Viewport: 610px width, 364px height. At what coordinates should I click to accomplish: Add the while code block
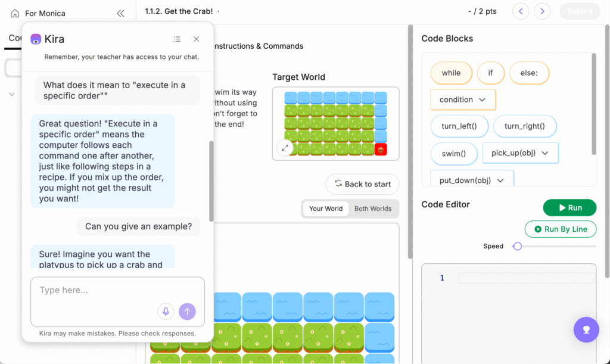[451, 73]
